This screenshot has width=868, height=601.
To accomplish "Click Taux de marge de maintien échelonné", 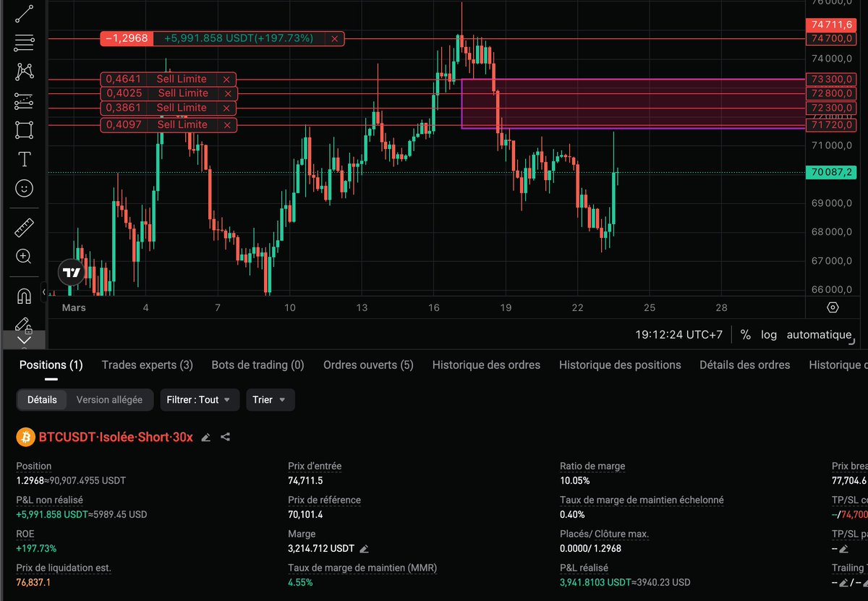I will [x=642, y=500].
